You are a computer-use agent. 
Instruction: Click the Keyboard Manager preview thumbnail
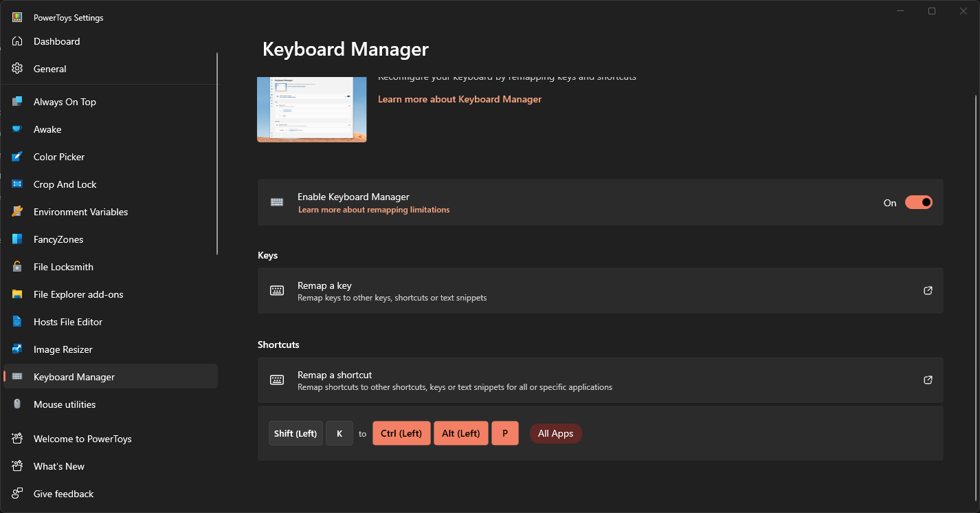click(311, 109)
